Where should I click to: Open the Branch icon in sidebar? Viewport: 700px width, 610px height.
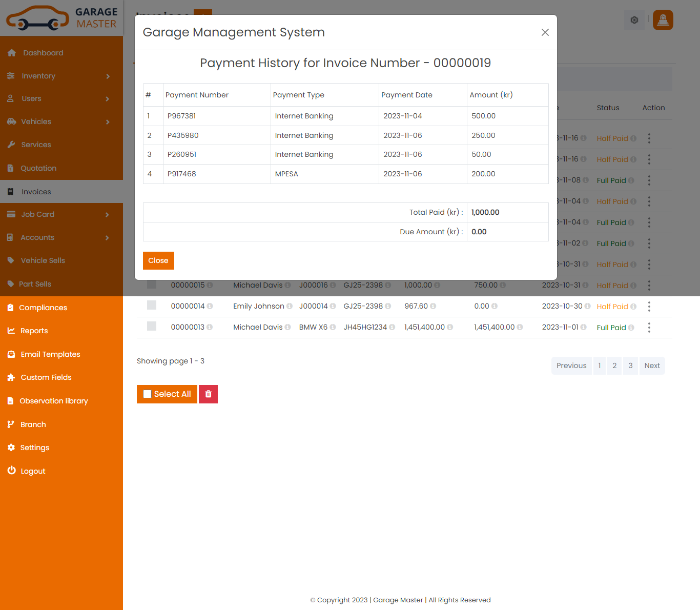pyautogui.click(x=12, y=424)
